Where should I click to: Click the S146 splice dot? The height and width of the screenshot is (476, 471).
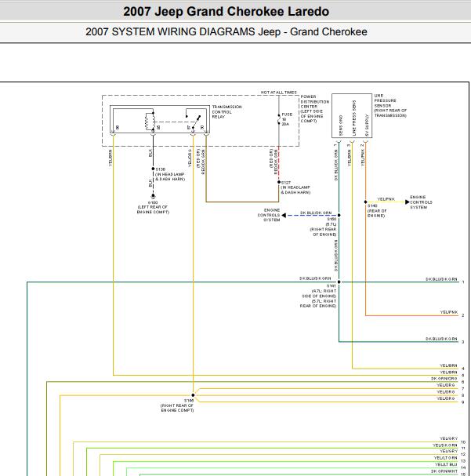coord(194,395)
